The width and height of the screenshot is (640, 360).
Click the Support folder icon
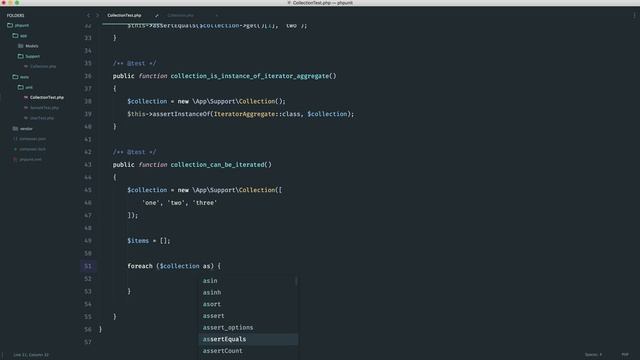click(20, 56)
